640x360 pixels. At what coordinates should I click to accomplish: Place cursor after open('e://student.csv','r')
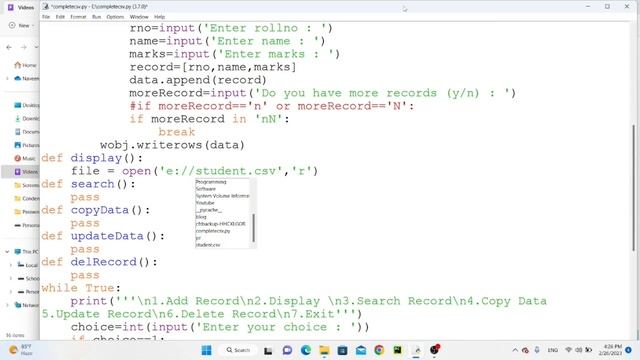pyautogui.click(x=318, y=171)
